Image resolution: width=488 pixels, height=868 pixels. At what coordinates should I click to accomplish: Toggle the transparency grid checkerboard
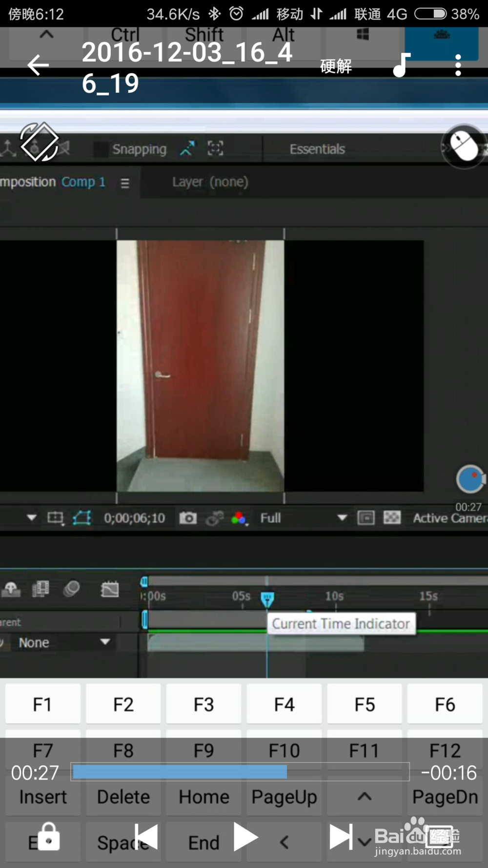392,517
